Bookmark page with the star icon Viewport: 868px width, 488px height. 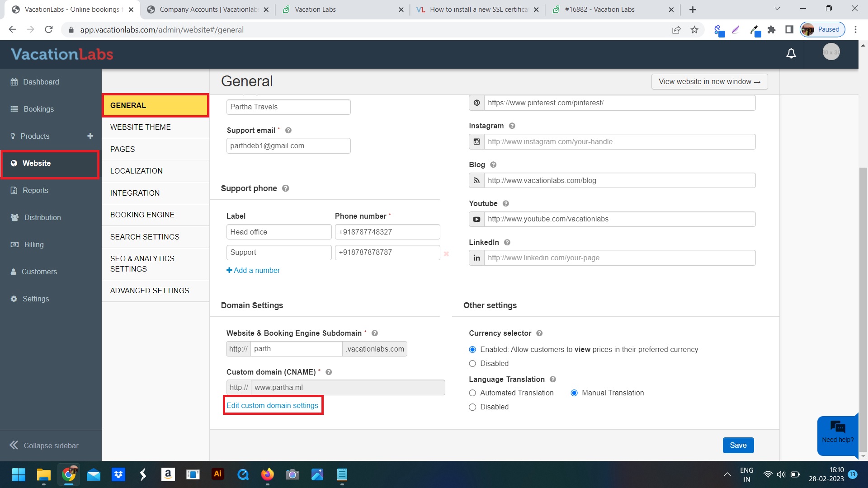click(694, 30)
